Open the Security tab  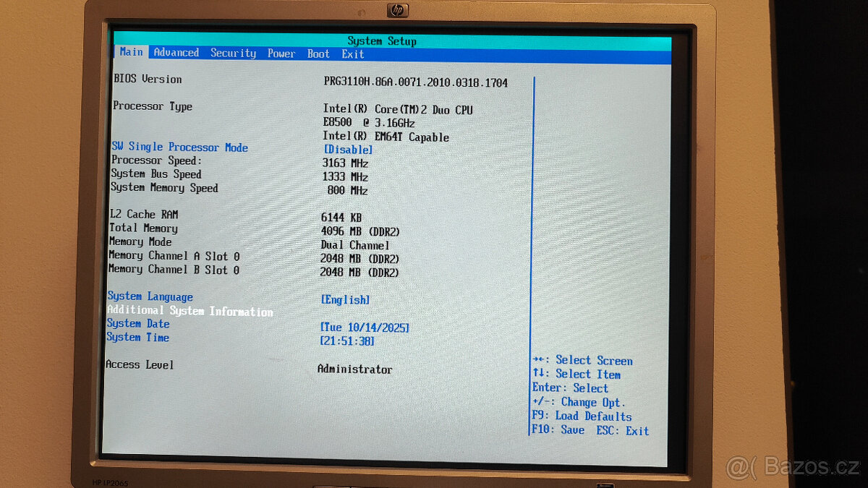(233, 53)
